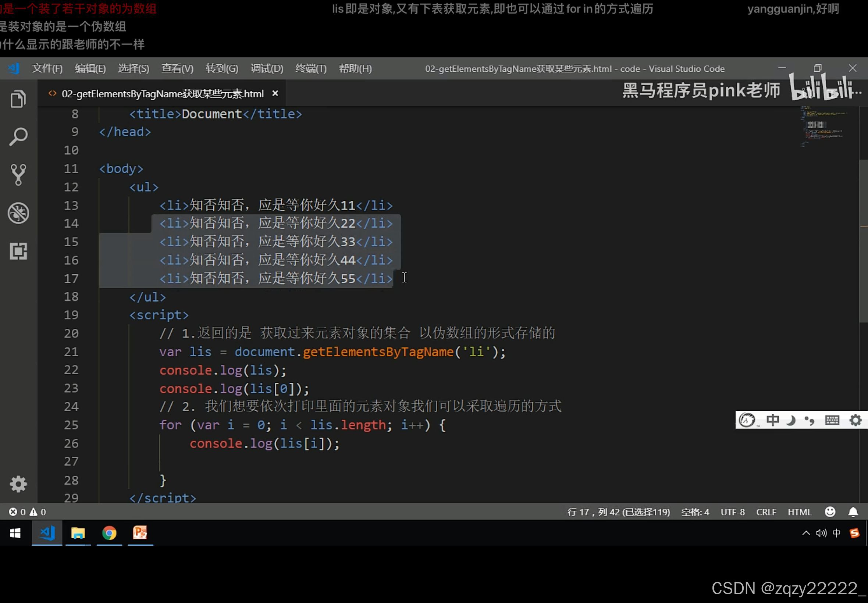The height and width of the screenshot is (603, 868).
Task: Click the 行17,列42 cursor position indicator
Action: pyautogui.click(x=619, y=511)
